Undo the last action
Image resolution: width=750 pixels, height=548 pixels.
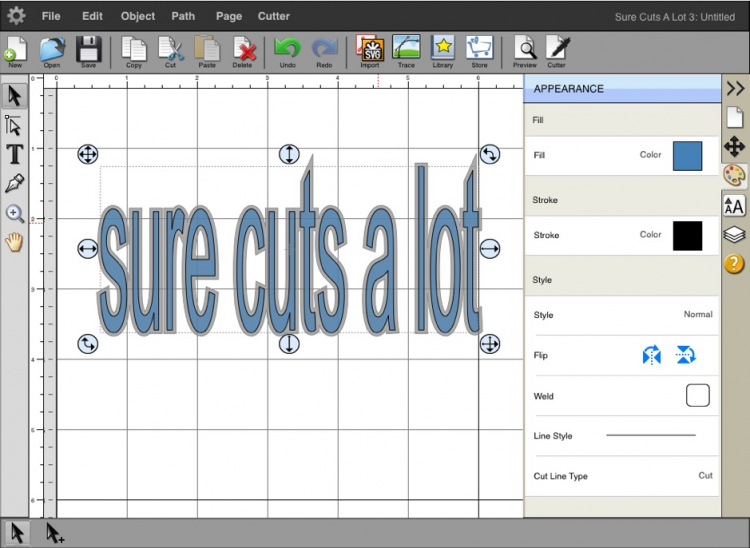click(x=287, y=52)
